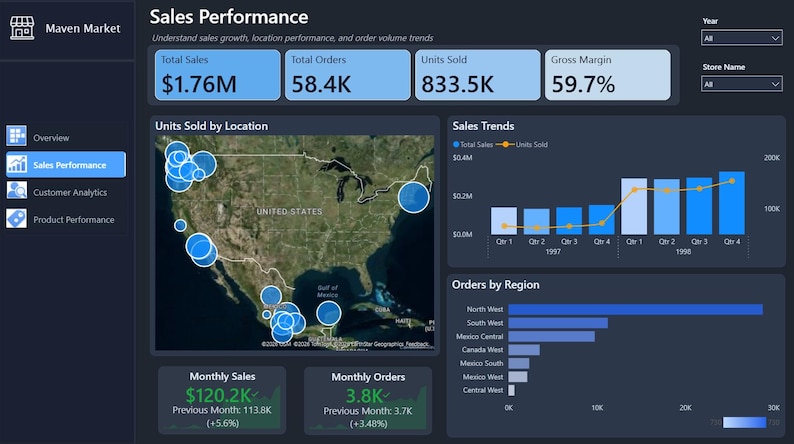Click the 1997 year axis label
The height and width of the screenshot is (444, 794).
[553, 252]
